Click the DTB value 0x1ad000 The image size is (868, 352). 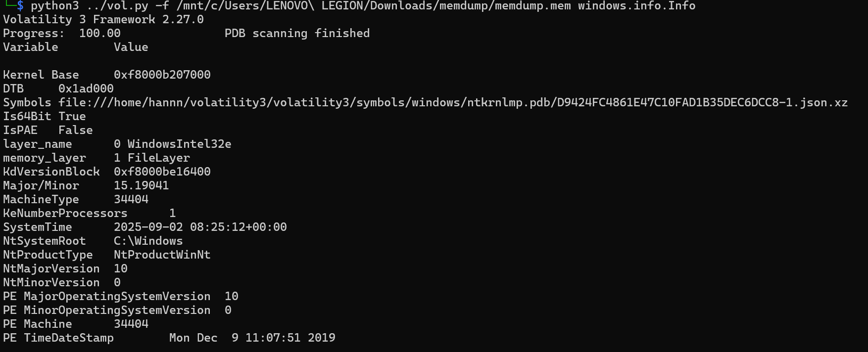point(86,88)
